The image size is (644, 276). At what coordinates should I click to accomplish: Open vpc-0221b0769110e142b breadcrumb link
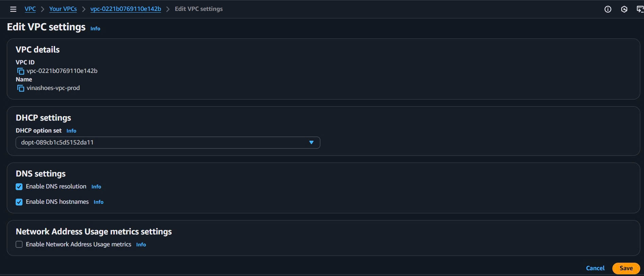click(x=125, y=9)
